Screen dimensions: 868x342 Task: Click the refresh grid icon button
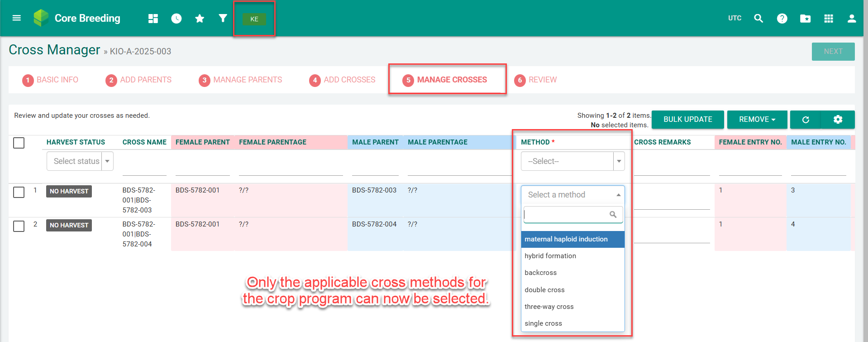805,120
